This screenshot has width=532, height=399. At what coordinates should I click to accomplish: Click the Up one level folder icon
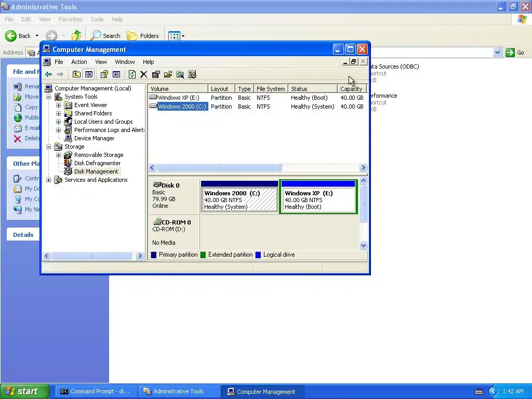click(x=76, y=74)
